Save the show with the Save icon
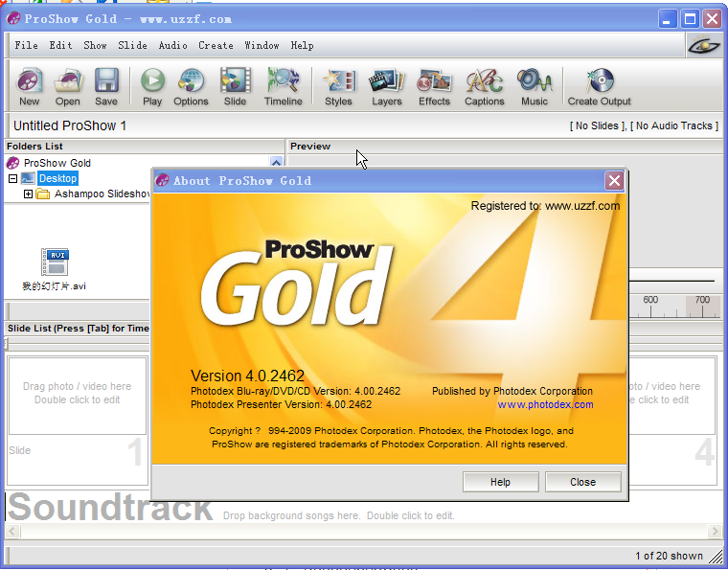Screen dimensions: 728x570 [106, 87]
